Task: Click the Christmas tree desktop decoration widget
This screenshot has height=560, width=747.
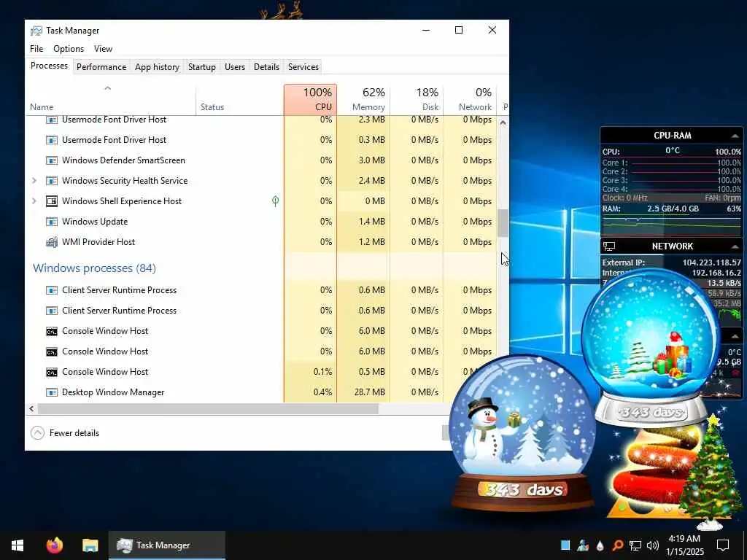Action: click(x=710, y=472)
